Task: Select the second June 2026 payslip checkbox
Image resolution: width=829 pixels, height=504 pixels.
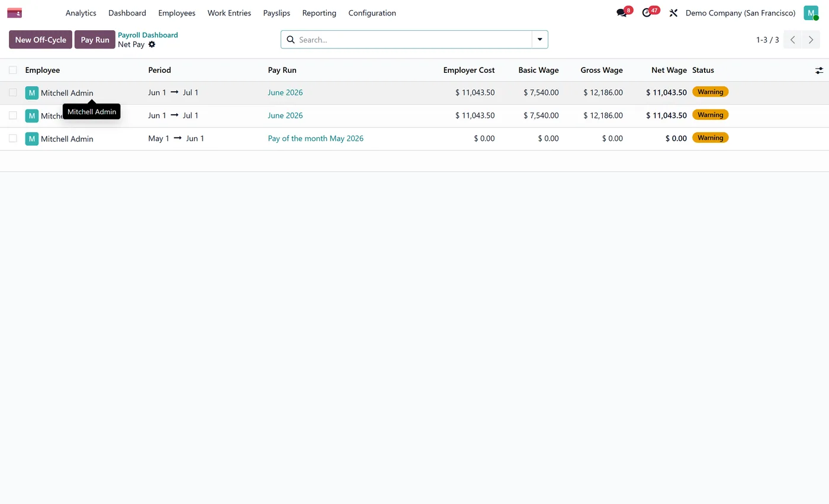Action: [x=12, y=115]
